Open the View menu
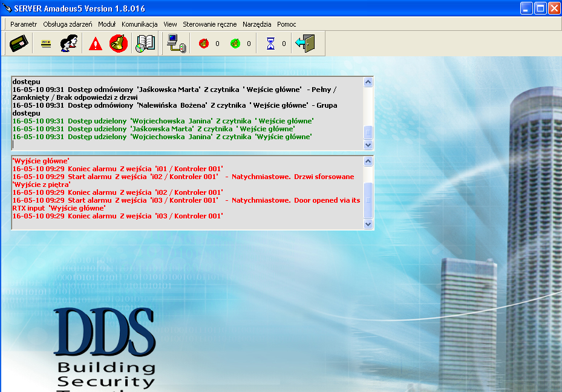Screen dimensions: 562x392 point(170,24)
